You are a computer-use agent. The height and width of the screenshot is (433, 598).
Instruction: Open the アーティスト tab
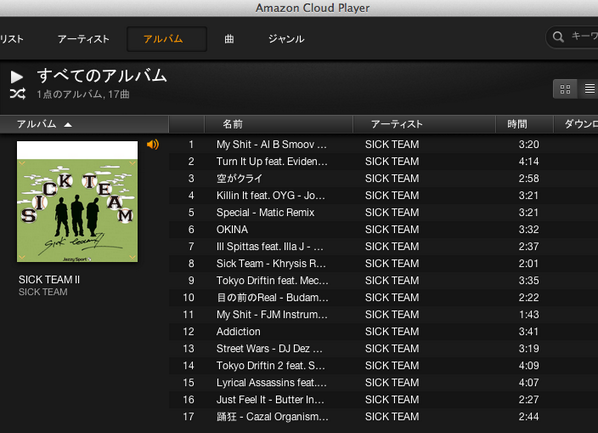pyautogui.click(x=84, y=39)
